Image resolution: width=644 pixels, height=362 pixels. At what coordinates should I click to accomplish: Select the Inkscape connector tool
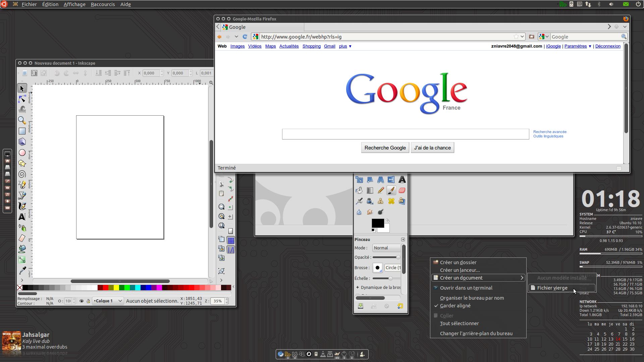[x=22, y=260]
